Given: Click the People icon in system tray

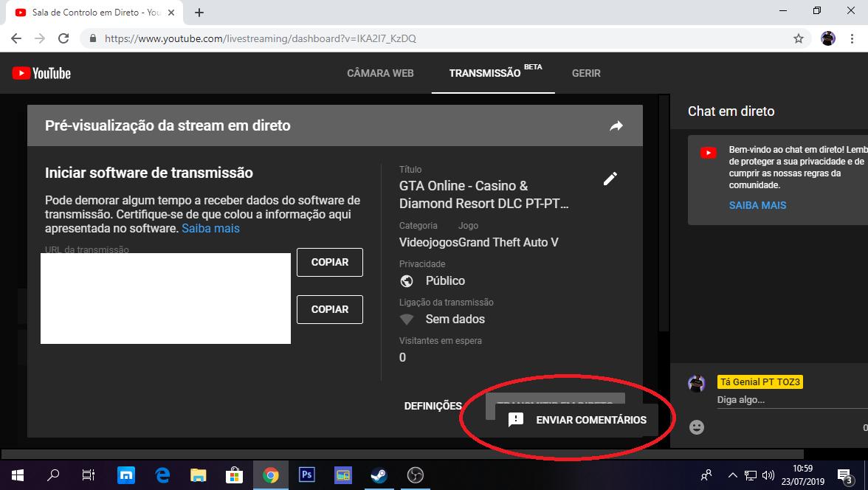Looking at the screenshot, I should (x=706, y=475).
